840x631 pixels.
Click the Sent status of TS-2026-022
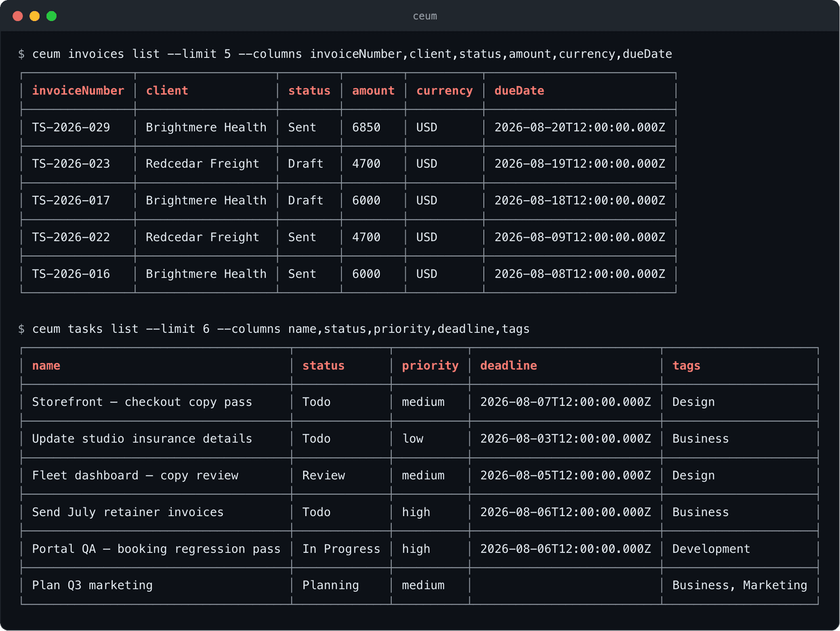pyautogui.click(x=302, y=237)
